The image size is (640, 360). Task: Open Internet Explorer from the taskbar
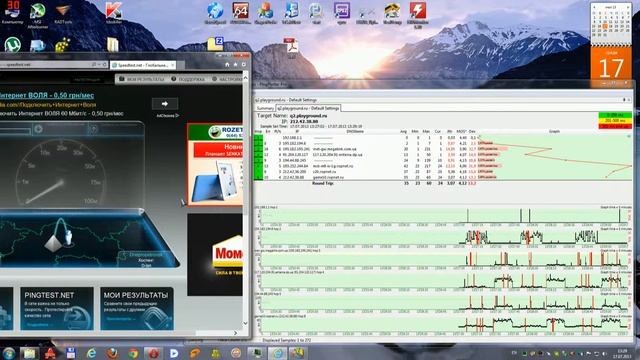(x=91, y=353)
